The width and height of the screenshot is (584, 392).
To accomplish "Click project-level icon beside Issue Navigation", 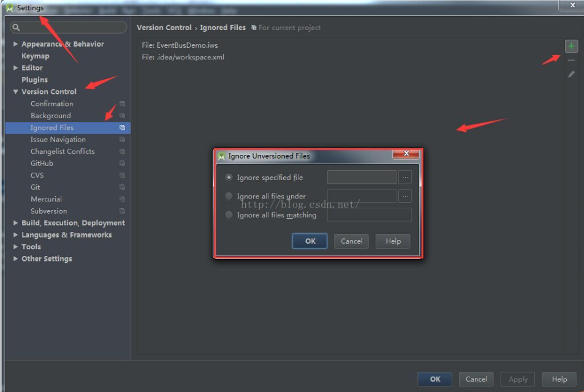I will pos(122,139).
